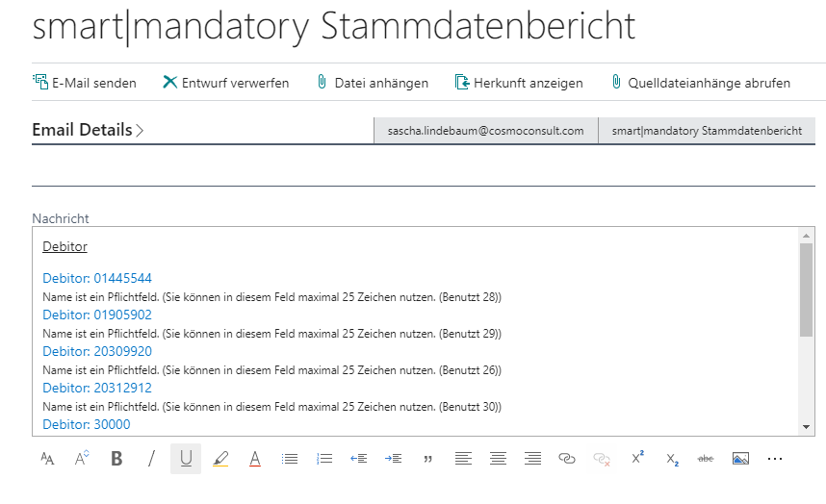
Task: Send the email with E-Mail senden
Action: (85, 83)
